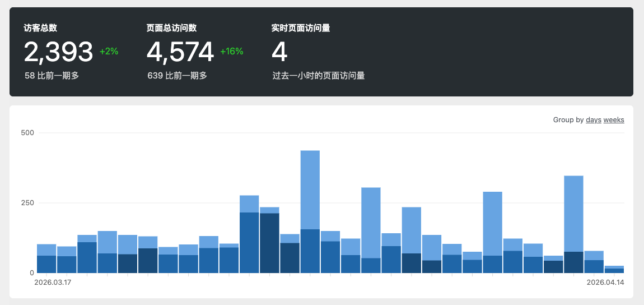
Task: Click the "58 比前一期多" comparison text
Action: click(52, 75)
